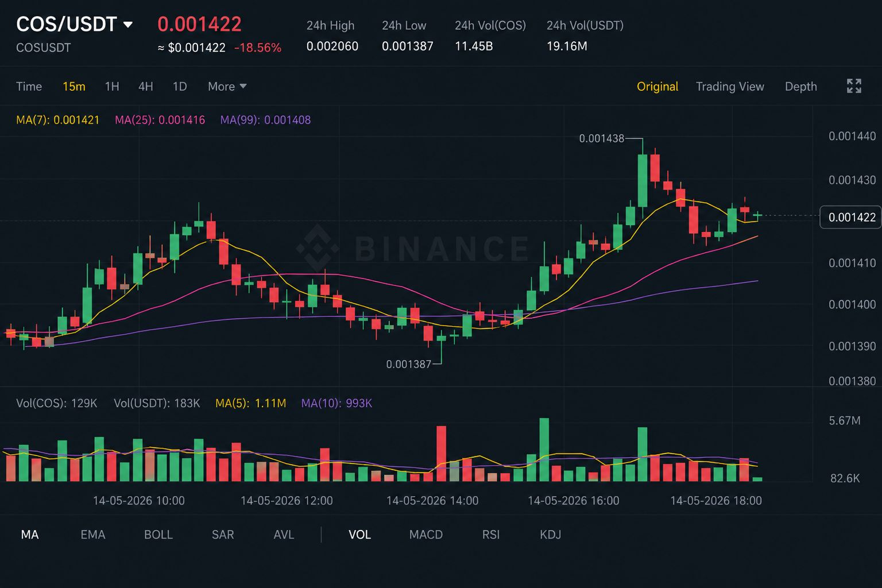Click the large red last price 0.001422

tap(199, 24)
